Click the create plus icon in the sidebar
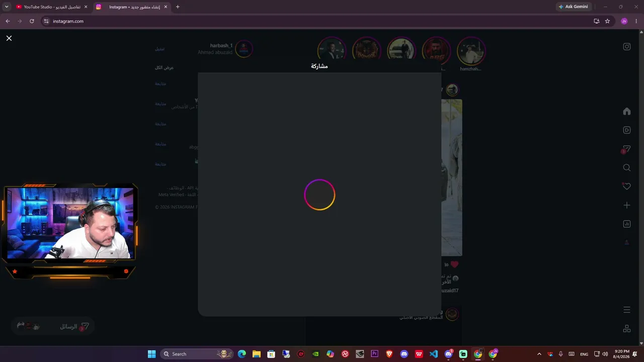644x362 pixels. click(626, 205)
